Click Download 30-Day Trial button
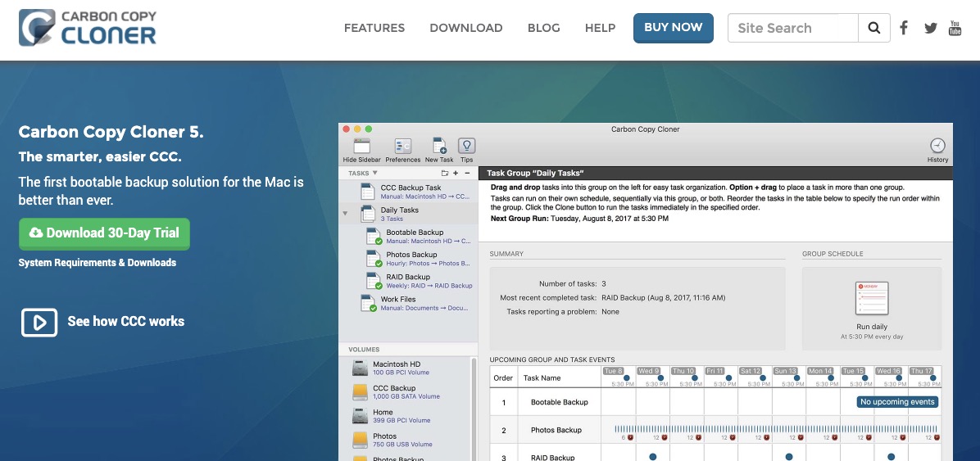This screenshot has width=980, height=461. pyautogui.click(x=104, y=233)
